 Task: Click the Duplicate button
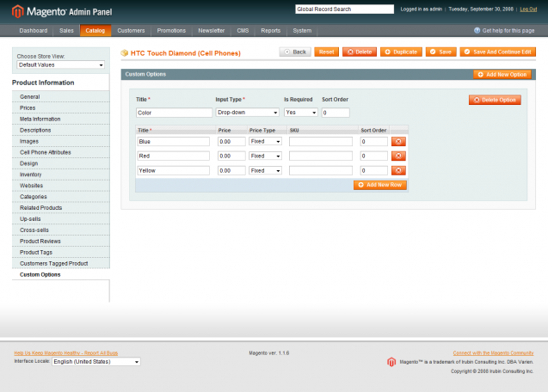point(401,52)
